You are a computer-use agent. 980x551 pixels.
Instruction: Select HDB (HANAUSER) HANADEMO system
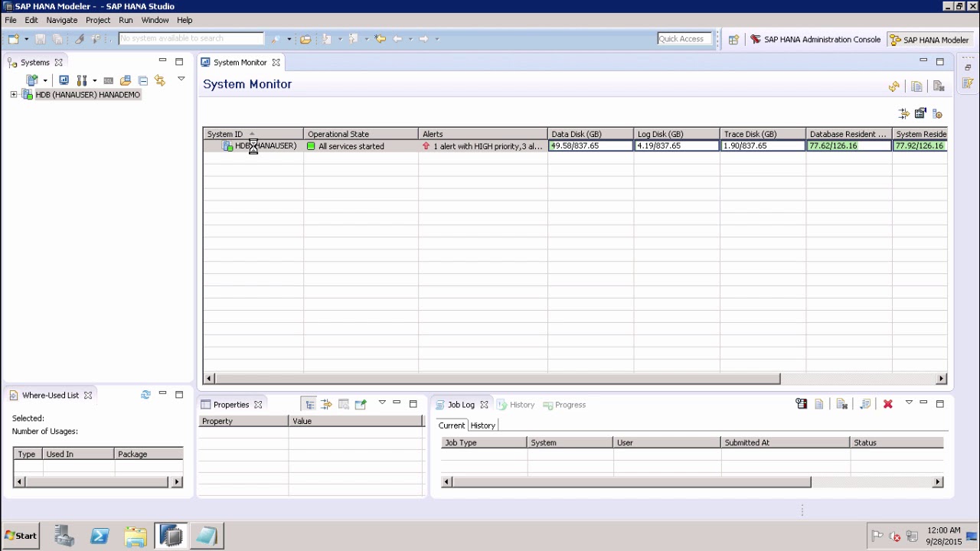click(x=88, y=95)
